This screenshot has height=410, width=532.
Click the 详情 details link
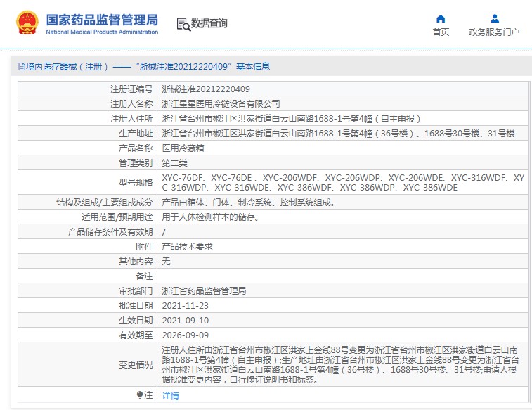point(170,396)
